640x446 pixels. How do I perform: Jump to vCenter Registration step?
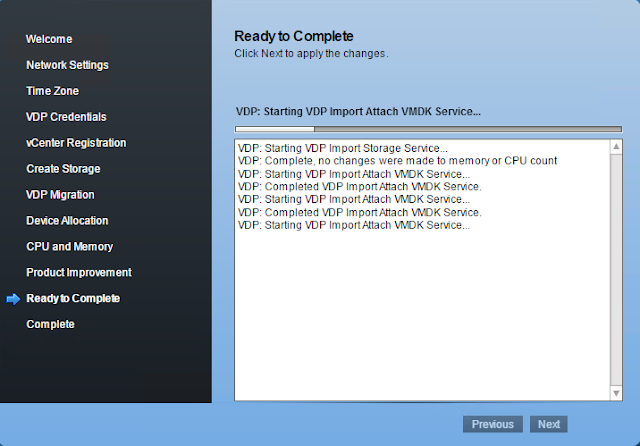click(76, 143)
